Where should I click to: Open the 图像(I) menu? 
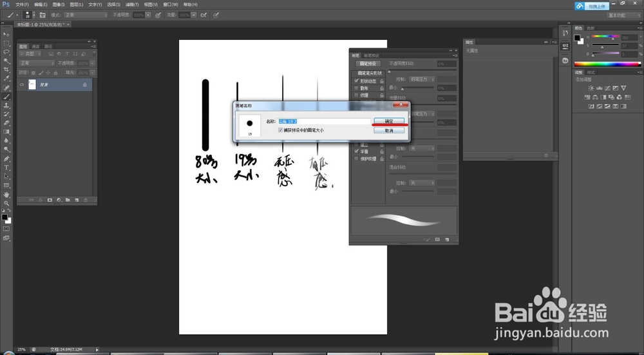click(59, 5)
